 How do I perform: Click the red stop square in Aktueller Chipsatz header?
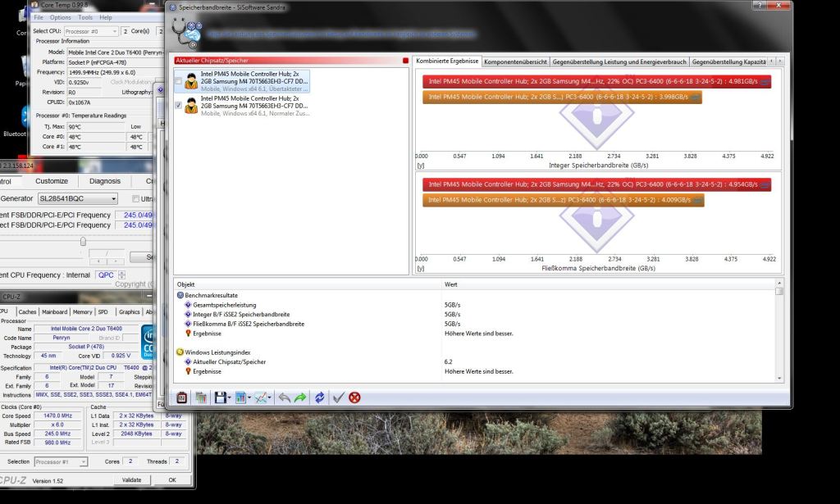[x=405, y=61]
